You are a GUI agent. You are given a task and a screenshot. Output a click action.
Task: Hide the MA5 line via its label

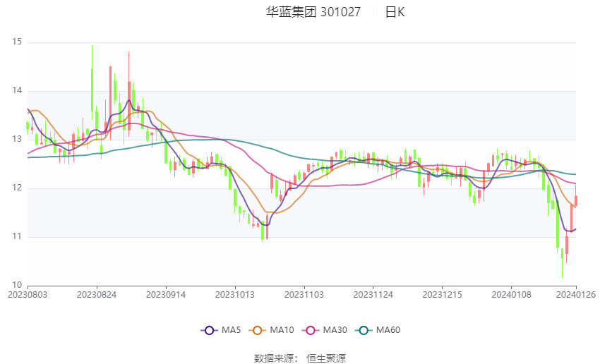click(231, 330)
